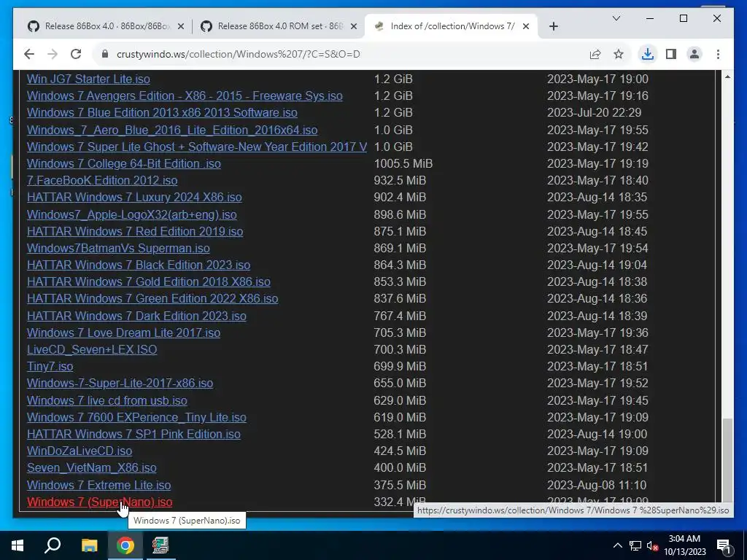Viewport: 747px width, 560px height.
Task: Click HATTAR Windows 7 Green Edition 2022
Action: click(x=152, y=298)
